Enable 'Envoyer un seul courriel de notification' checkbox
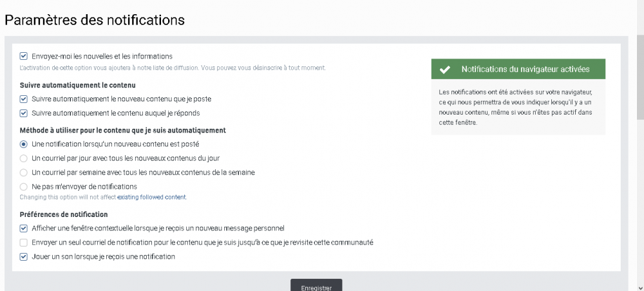 24,243
